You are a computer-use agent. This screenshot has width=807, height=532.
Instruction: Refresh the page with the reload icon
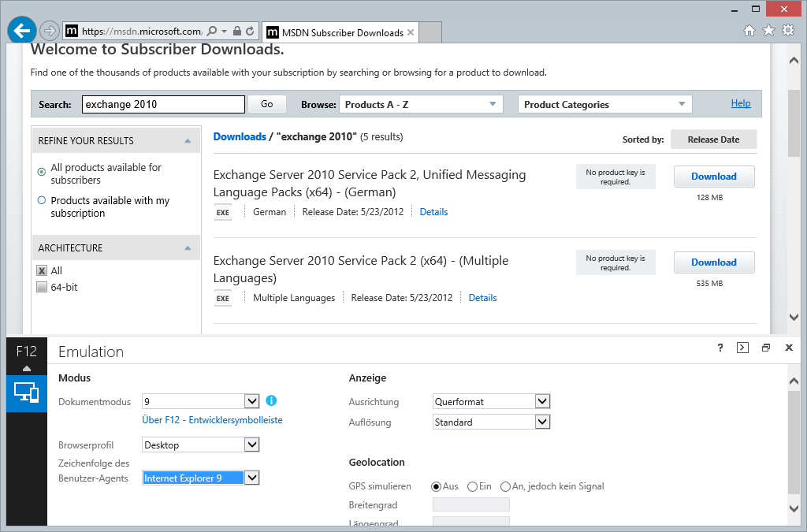(250, 31)
